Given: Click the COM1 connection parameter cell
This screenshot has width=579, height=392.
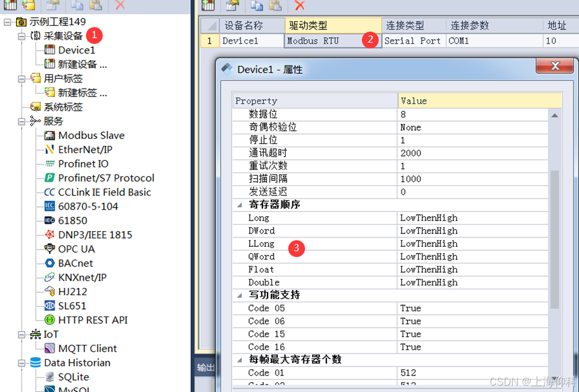Looking at the screenshot, I should coord(494,40).
